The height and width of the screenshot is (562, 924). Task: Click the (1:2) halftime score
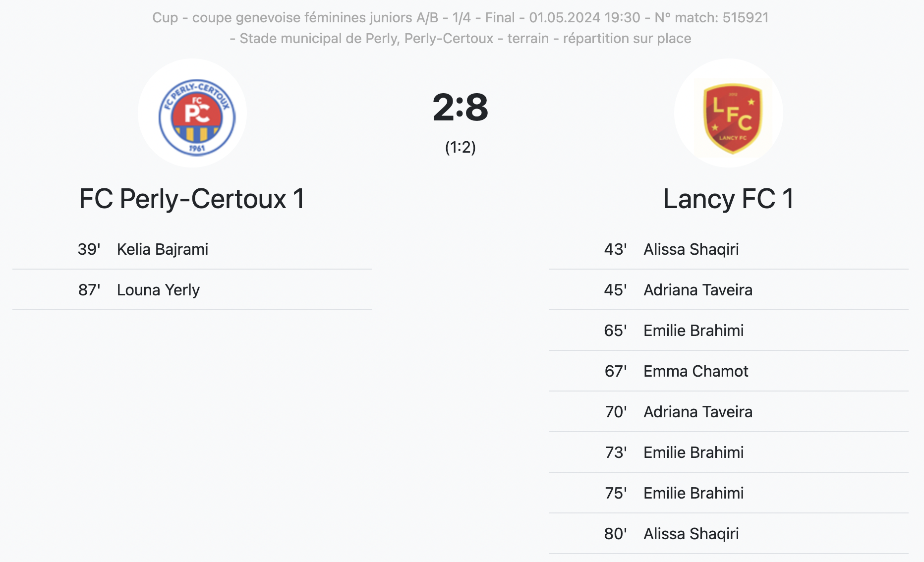460,147
